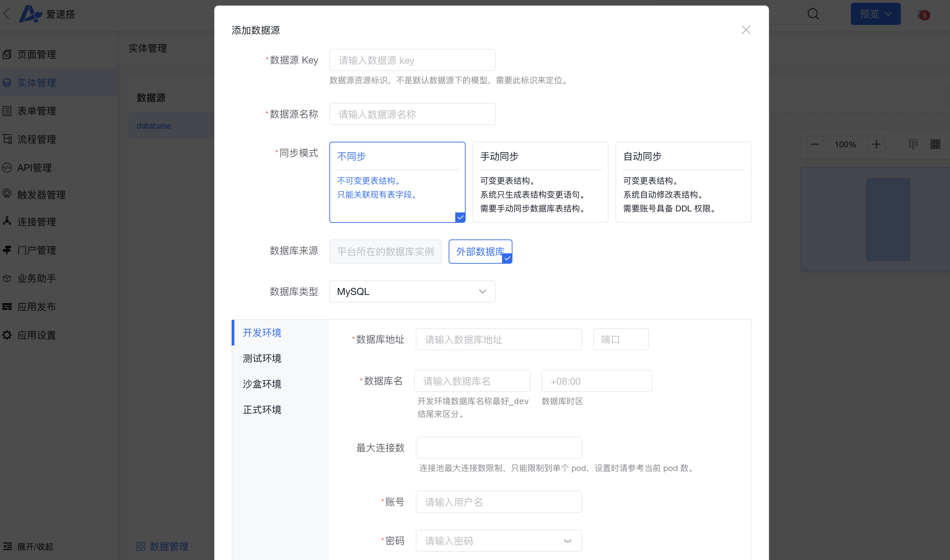The height and width of the screenshot is (560, 950).
Task: Click the 展开/收起 collapse icon
Action: click(x=8, y=546)
